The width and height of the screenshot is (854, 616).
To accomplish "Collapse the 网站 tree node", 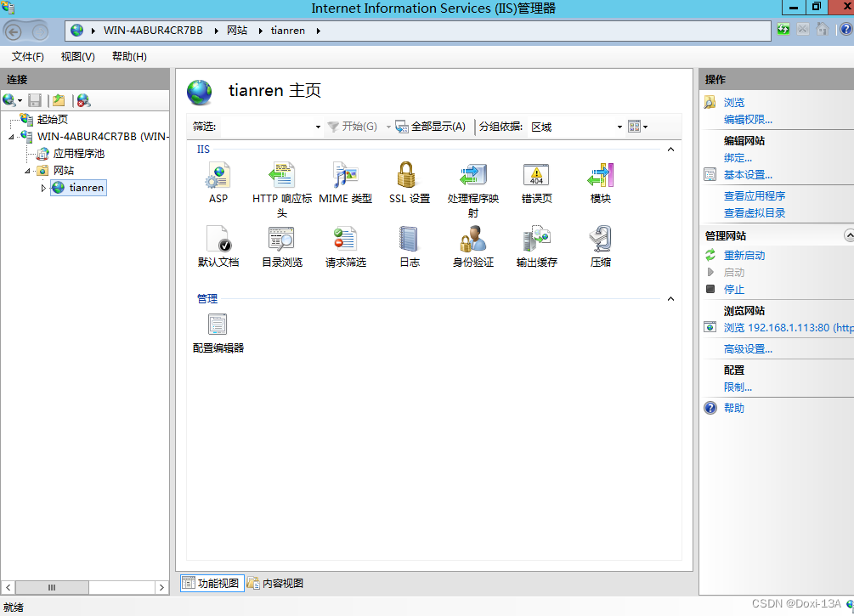I will [x=27, y=171].
